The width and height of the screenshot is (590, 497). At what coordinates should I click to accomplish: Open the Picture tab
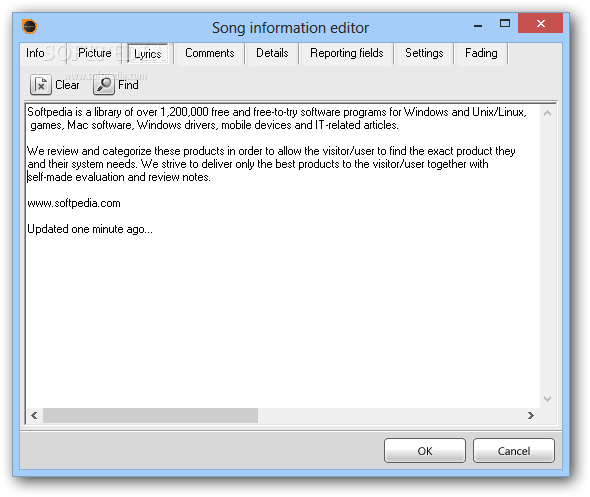tap(94, 53)
